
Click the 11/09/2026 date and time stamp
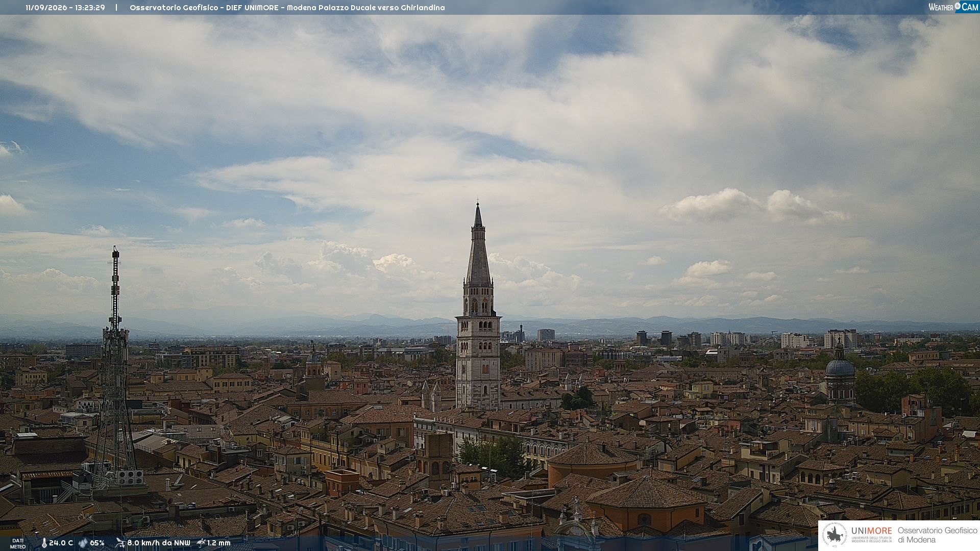[65, 8]
